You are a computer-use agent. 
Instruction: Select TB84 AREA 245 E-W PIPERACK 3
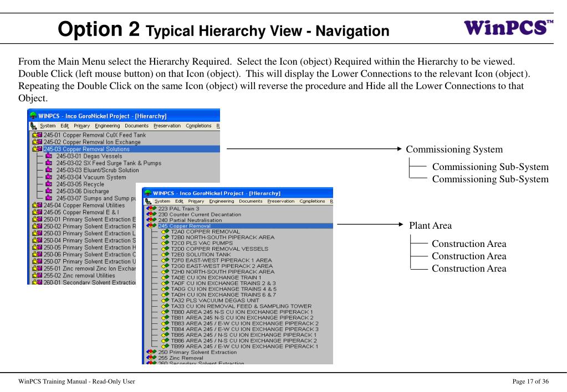[245, 329]
